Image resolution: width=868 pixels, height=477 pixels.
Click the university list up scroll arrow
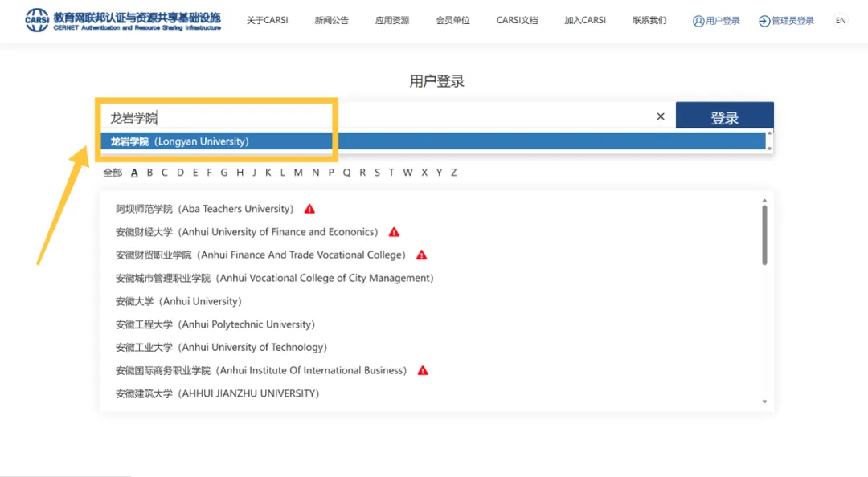coord(764,200)
